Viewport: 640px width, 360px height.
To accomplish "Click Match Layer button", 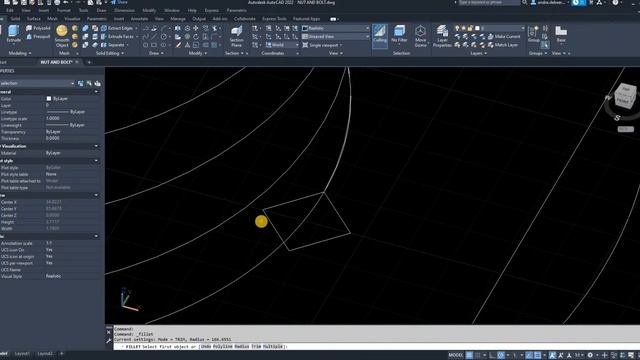I will (503, 45).
